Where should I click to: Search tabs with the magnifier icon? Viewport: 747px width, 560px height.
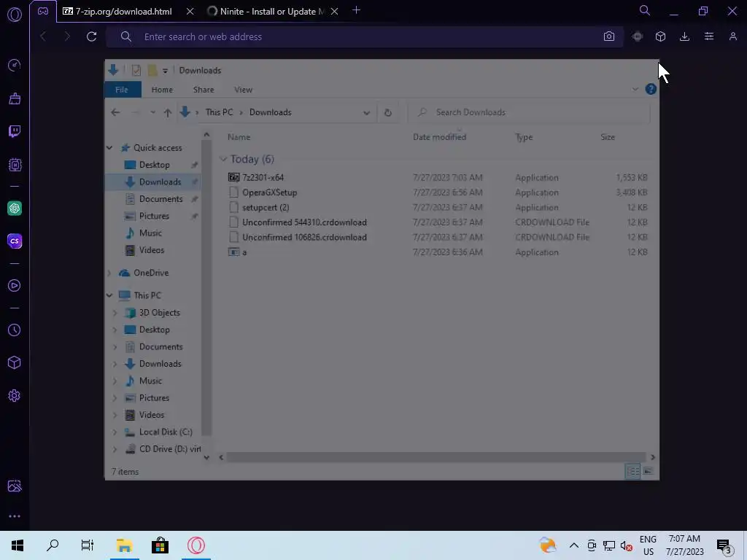pos(645,10)
